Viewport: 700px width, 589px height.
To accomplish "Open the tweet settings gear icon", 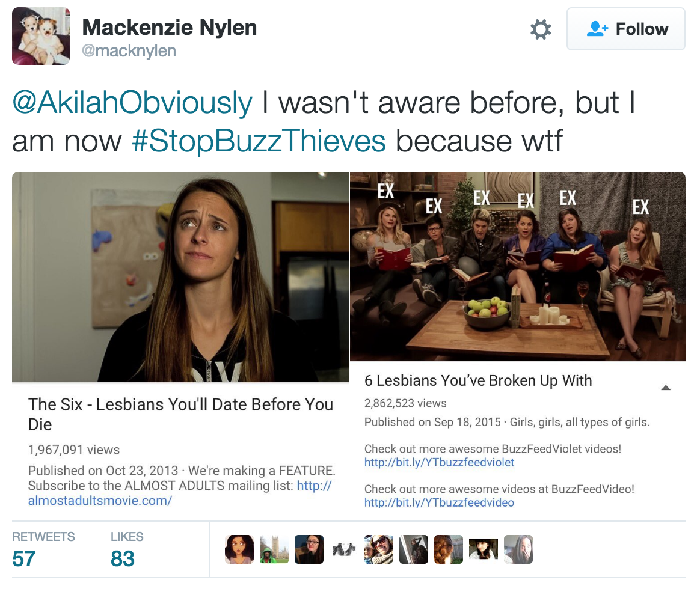I will [540, 29].
